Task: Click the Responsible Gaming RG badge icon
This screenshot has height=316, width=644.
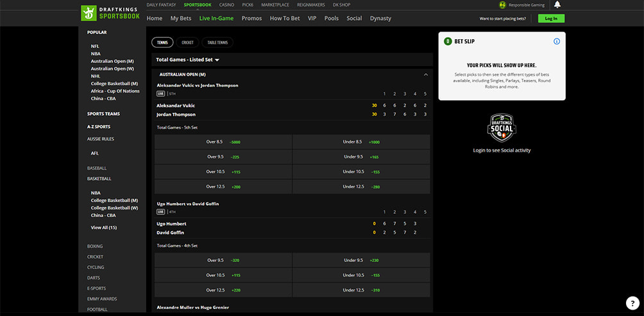Action: click(502, 5)
